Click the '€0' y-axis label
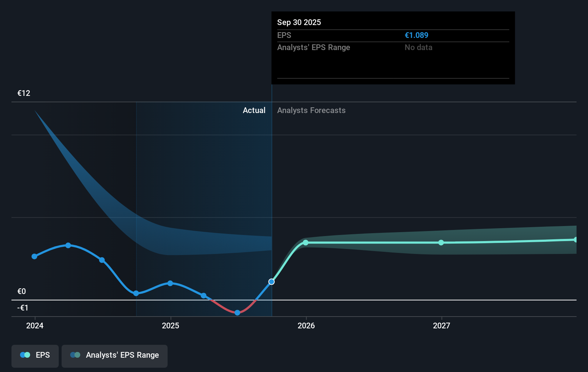 coord(22,291)
